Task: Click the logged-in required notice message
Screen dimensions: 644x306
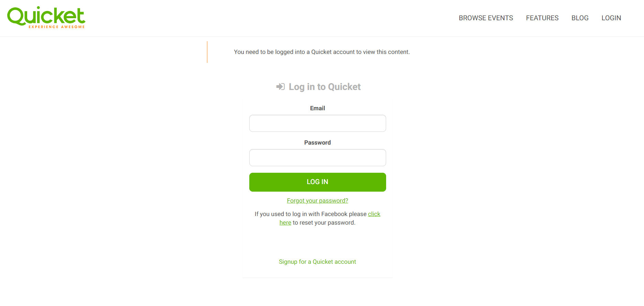Action: coord(322,52)
